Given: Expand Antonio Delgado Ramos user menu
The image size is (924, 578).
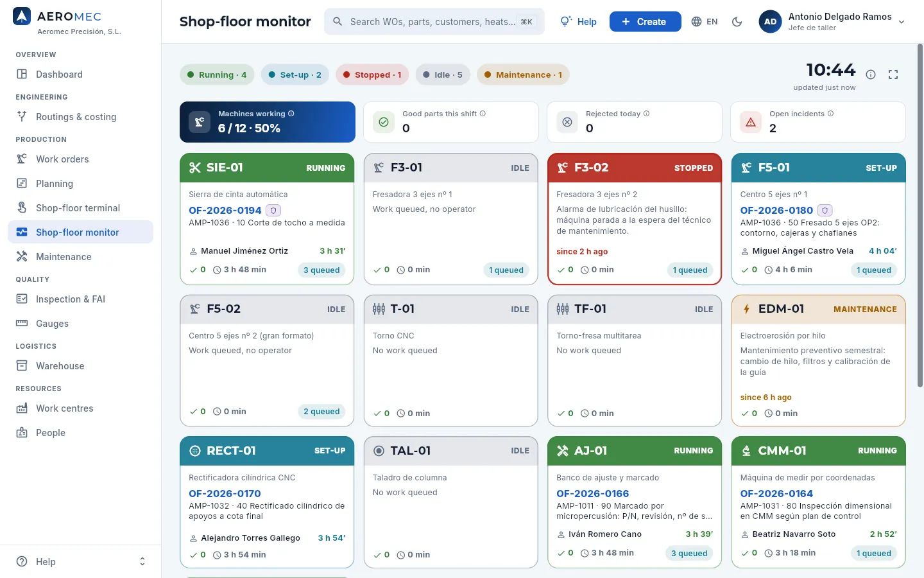Looking at the screenshot, I should point(832,22).
